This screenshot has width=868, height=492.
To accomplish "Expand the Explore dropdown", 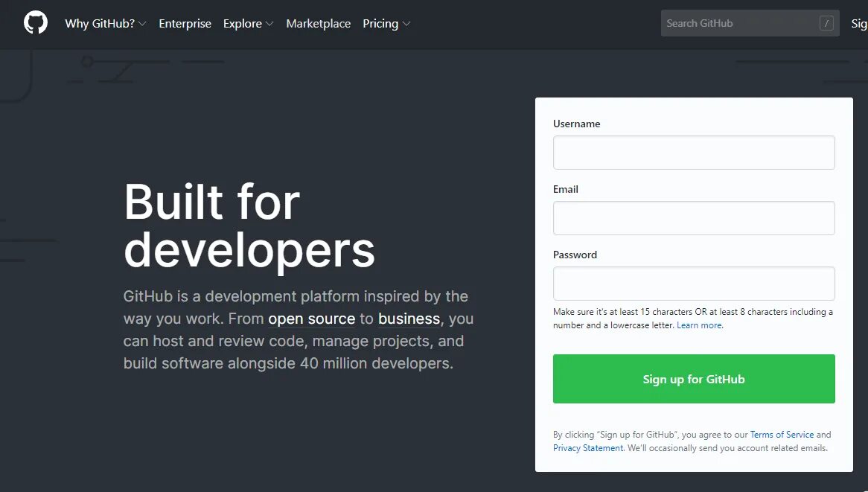I will coord(248,23).
